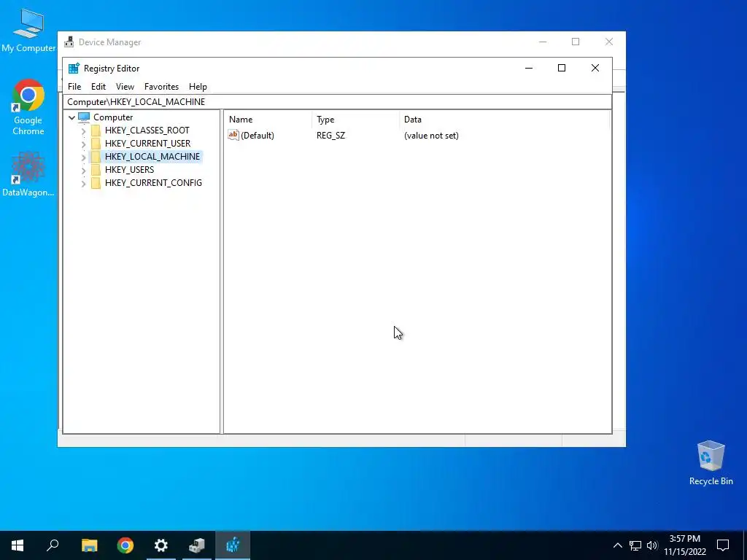This screenshot has height=560, width=747.
Task: Show hidden system tray icons
Action: tap(617, 545)
